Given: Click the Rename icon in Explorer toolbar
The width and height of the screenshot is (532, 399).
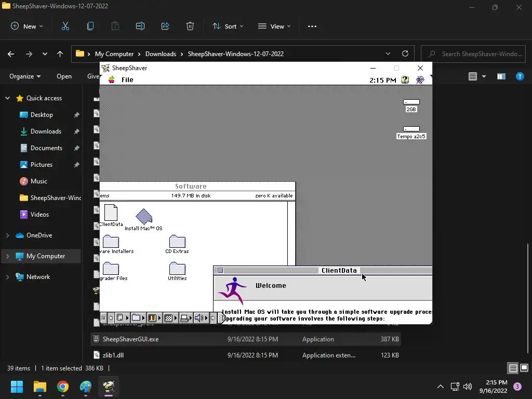Looking at the screenshot, I should [x=140, y=26].
